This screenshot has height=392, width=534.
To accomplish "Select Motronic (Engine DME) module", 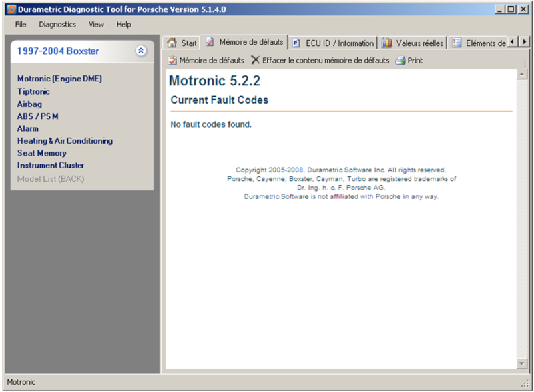I will (x=59, y=79).
